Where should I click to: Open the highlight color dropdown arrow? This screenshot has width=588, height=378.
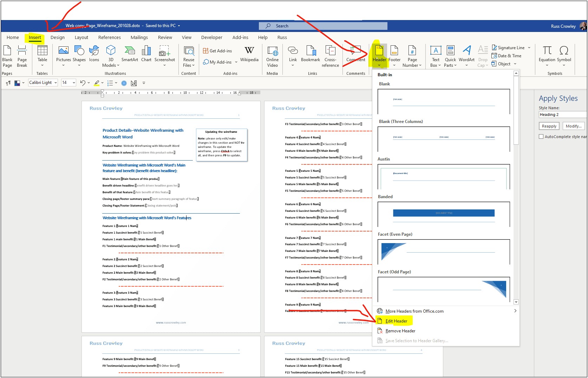tap(103, 83)
